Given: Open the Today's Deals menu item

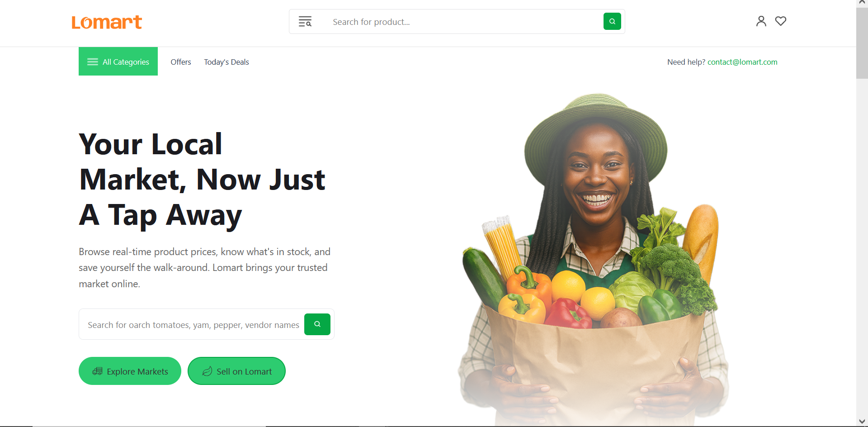Looking at the screenshot, I should (226, 62).
